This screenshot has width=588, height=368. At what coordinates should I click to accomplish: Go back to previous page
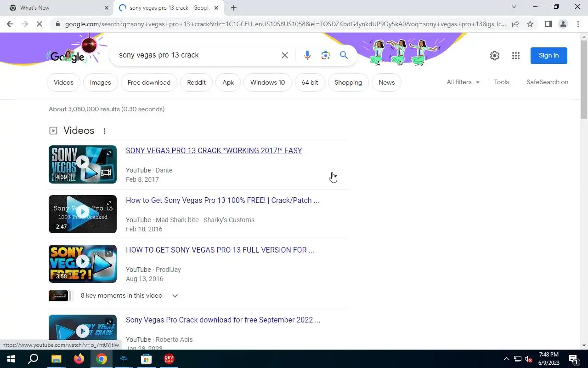[10, 24]
